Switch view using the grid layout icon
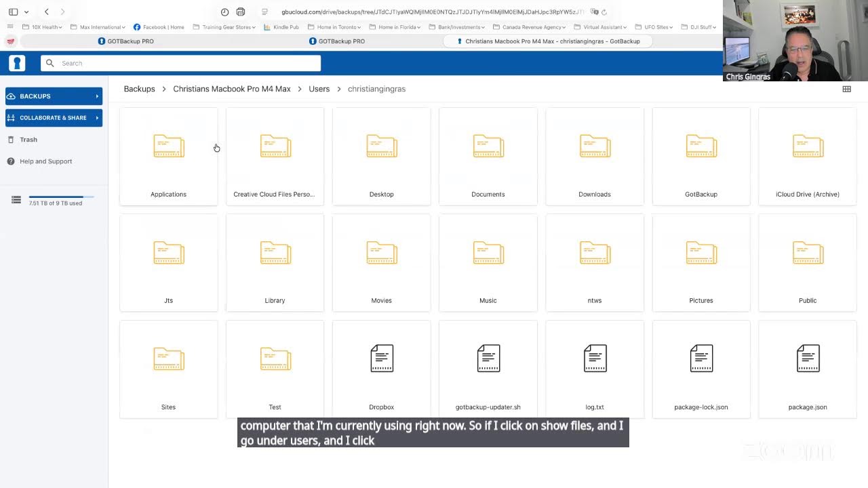The image size is (868, 488). (x=846, y=89)
